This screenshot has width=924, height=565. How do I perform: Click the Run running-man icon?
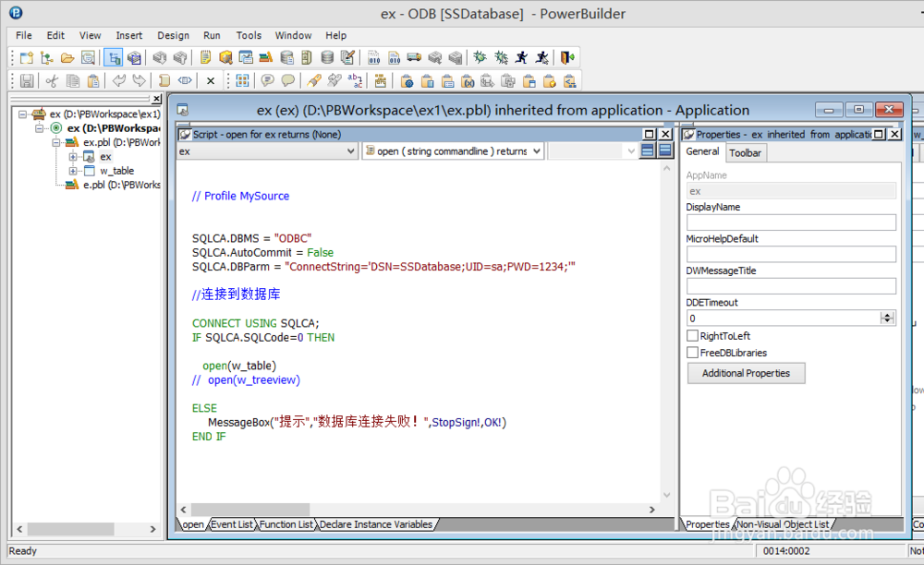(x=521, y=57)
